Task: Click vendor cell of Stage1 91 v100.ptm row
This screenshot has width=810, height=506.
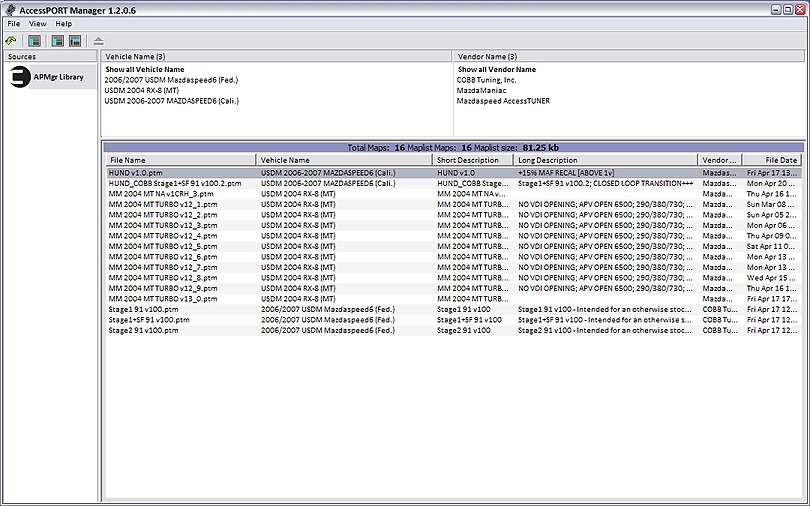Action: tap(720, 309)
